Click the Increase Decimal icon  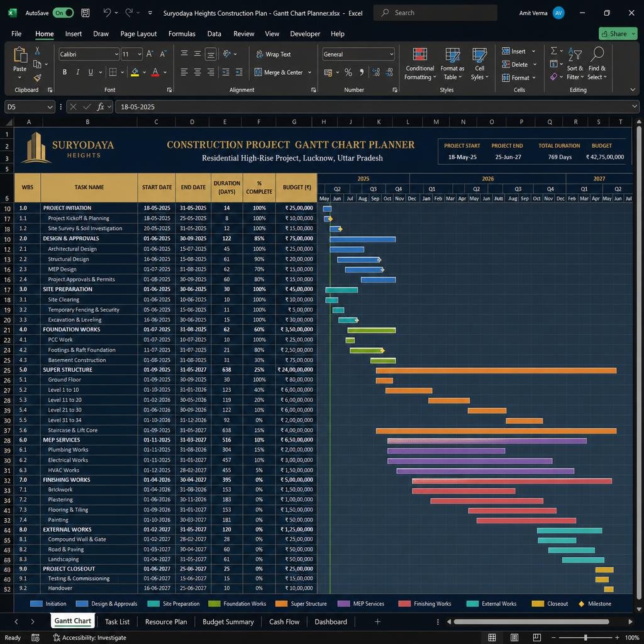(376, 72)
